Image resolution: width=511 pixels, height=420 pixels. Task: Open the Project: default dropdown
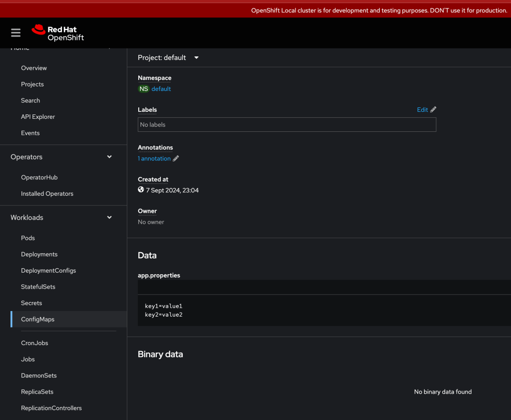168,58
